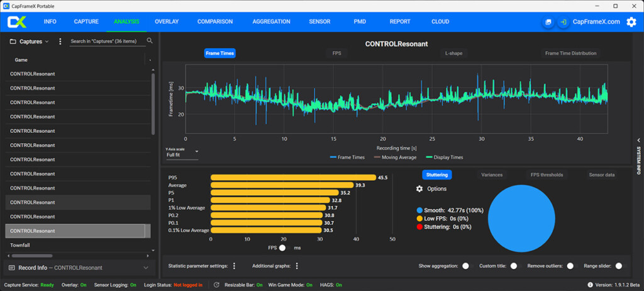Click the Search in Captures field
Viewport: 644px width, 291px height.
pyautogui.click(x=108, y=41)
